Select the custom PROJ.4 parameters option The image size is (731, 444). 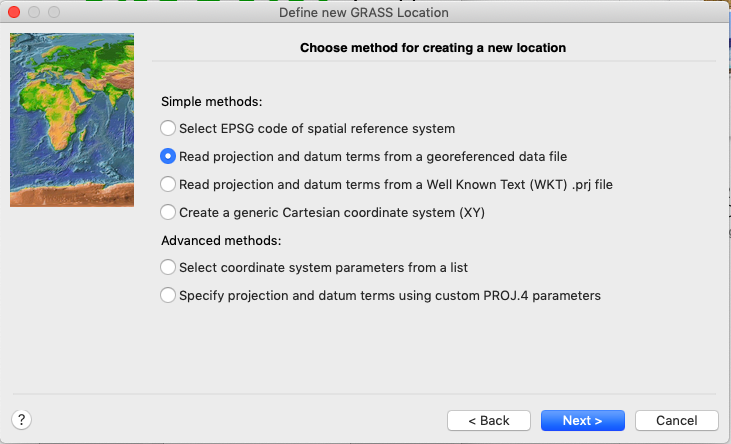click(168, 295)
